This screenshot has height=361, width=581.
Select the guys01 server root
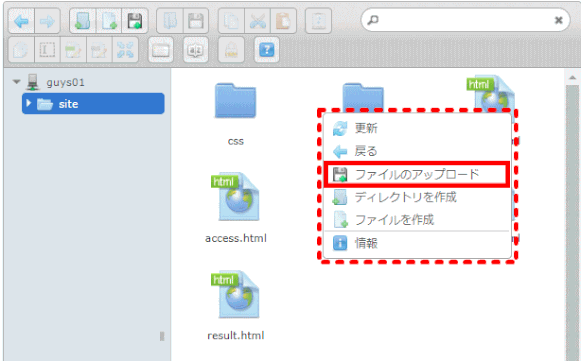(x=65, y=82)
